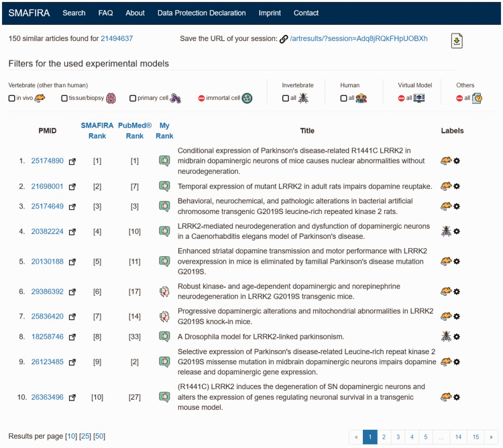Show 50 results per page
Screen dimensions: 503x448
pos(99,437)
